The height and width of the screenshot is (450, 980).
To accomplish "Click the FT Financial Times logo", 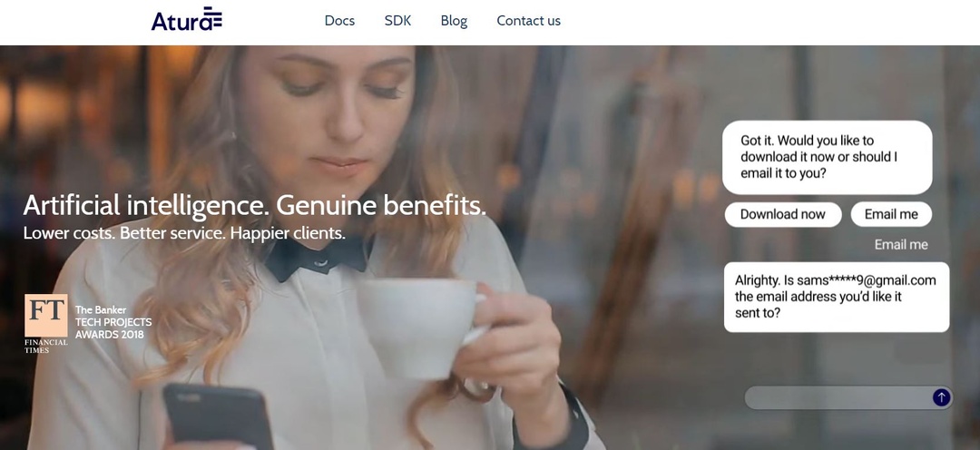I will [x=46, y=324].
